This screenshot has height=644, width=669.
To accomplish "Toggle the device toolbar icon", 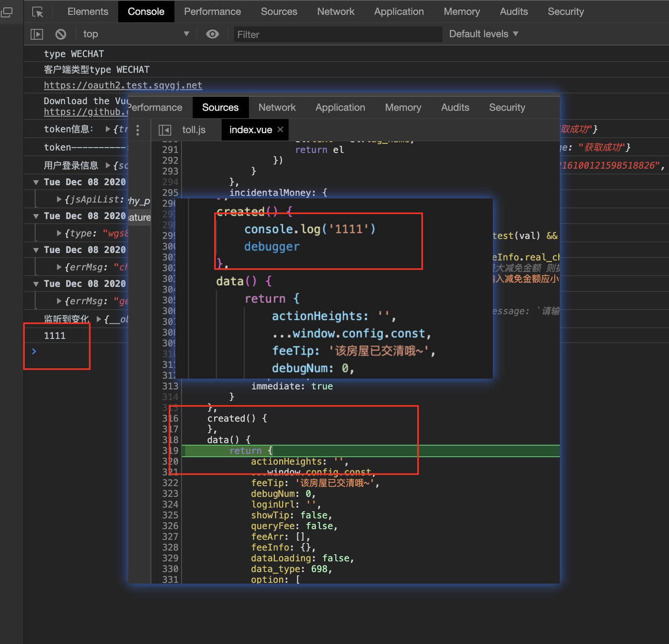I will point(7,12).
